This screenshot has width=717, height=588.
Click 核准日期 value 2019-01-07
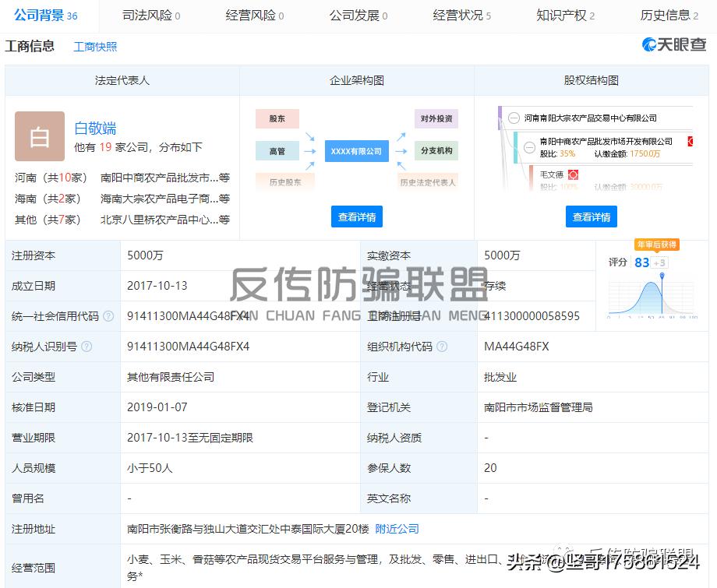click(x=157, y=407)
